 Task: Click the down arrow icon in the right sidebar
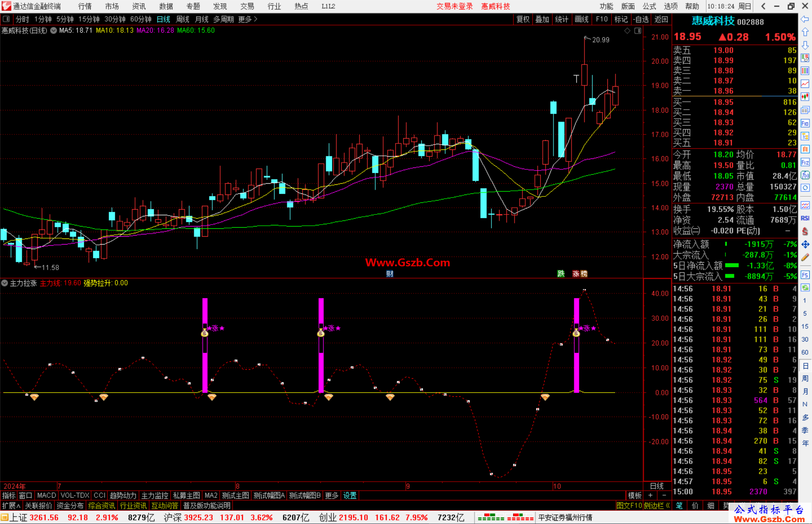click(805, 45)
